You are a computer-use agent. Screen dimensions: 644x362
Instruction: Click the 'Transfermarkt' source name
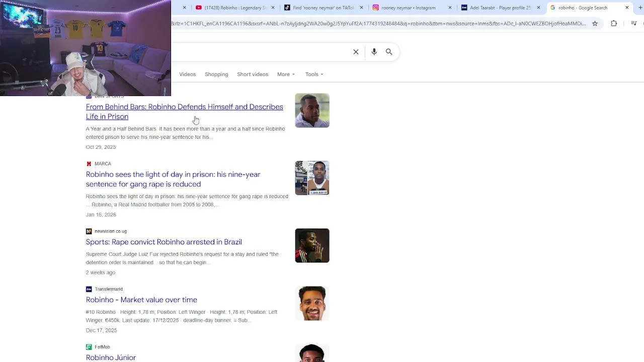109,289
